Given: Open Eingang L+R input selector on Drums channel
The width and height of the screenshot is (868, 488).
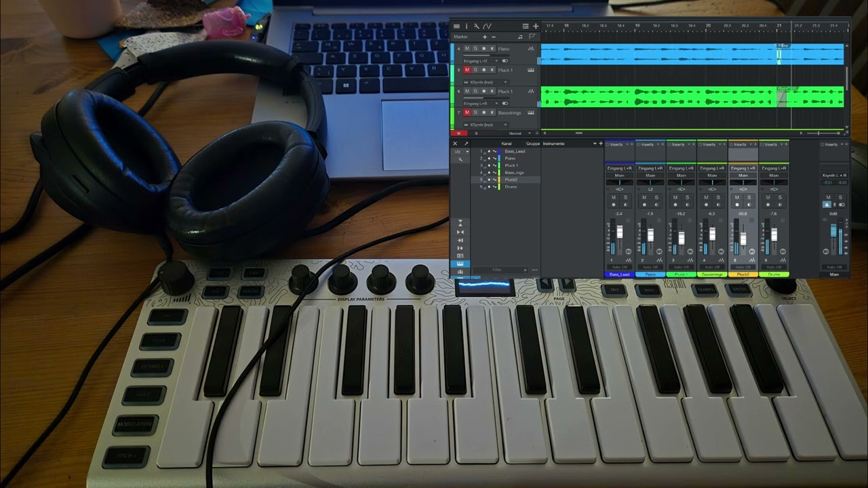Looking at the screenshot, I should pos(774,168).
